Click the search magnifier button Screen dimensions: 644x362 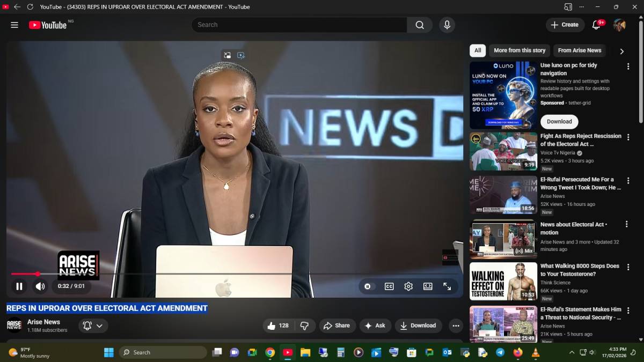[x=420, y=25]
